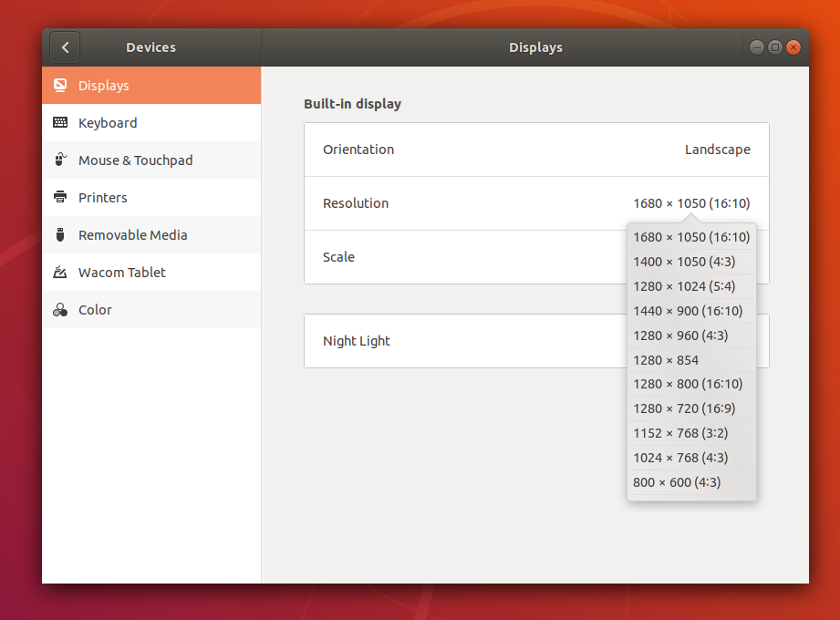Close the Settings window

tap(793, 47)
